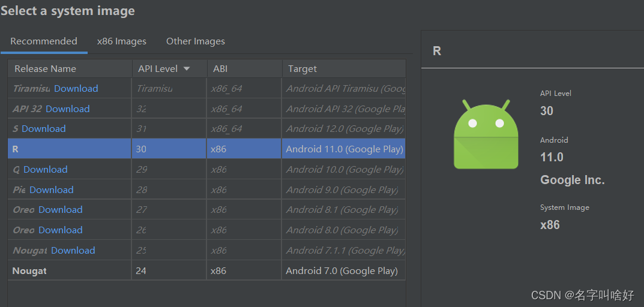Download the Pie system image
This screenshot has width=644, height=307.
52,189
